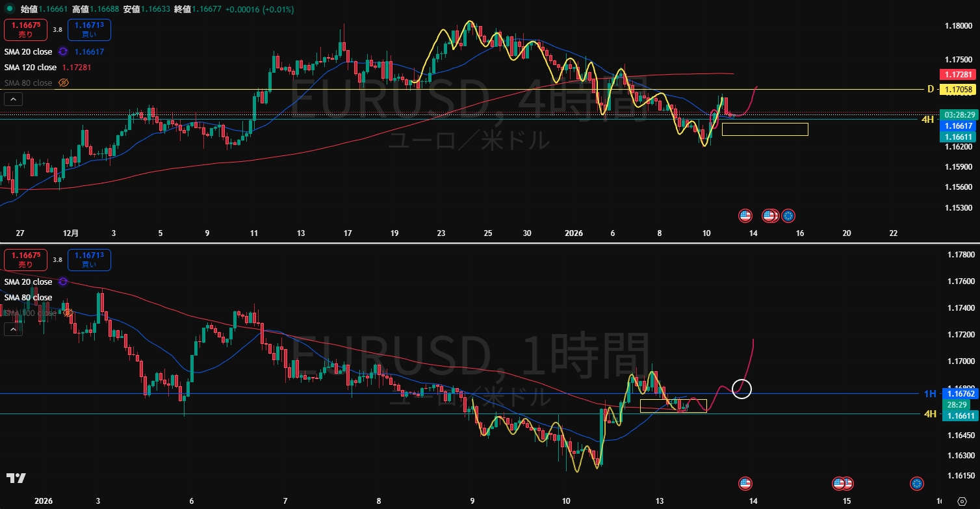The image size is (980, 509).
Task: Open the EU flag economic event in 4-hour chart
Action: click(x=788, y=216)
